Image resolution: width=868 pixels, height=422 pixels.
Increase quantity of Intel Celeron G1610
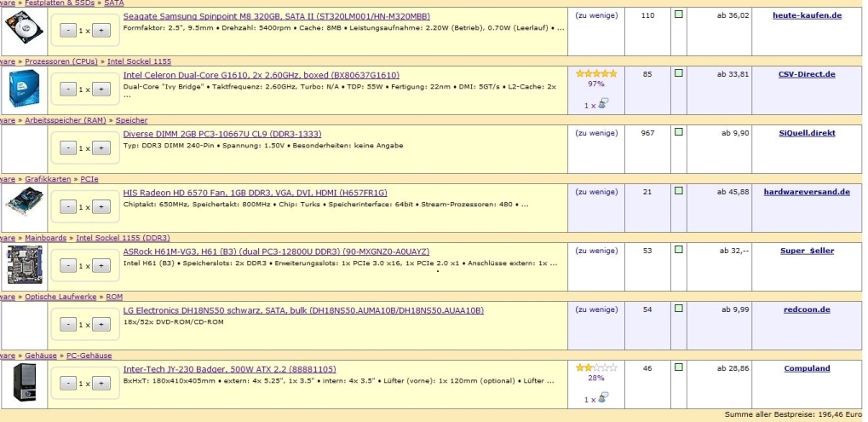point(101,90)
